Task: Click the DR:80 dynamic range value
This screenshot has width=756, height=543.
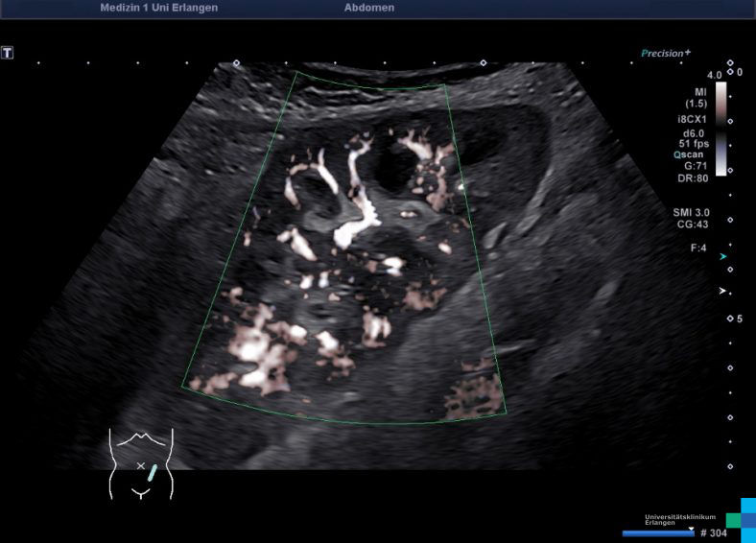Action: [x=692, y=178]
